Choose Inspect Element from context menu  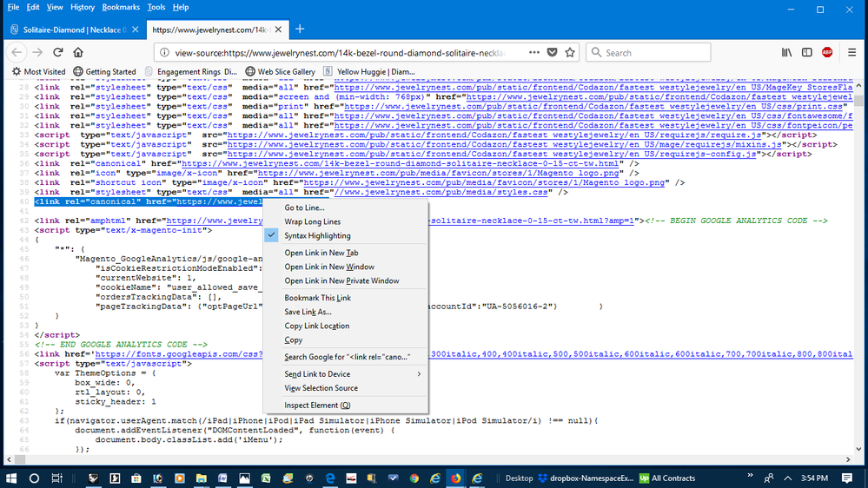(317, 406)
